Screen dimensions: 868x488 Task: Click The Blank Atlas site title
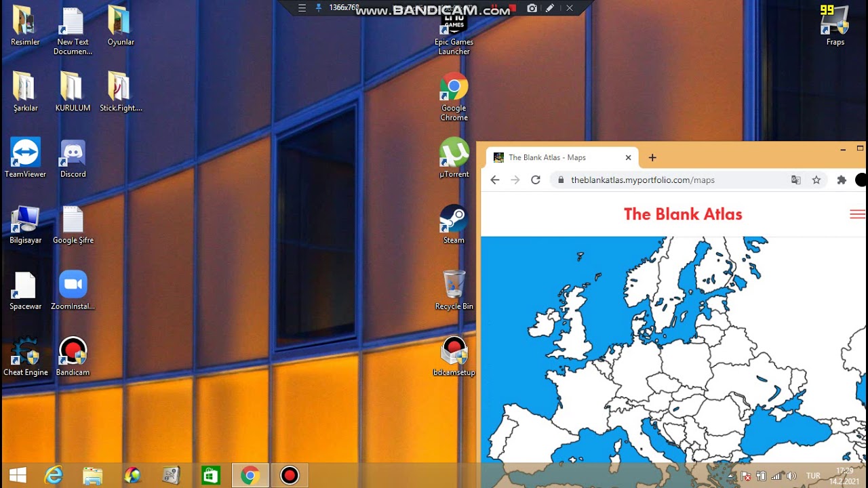(x=683, y=214)
